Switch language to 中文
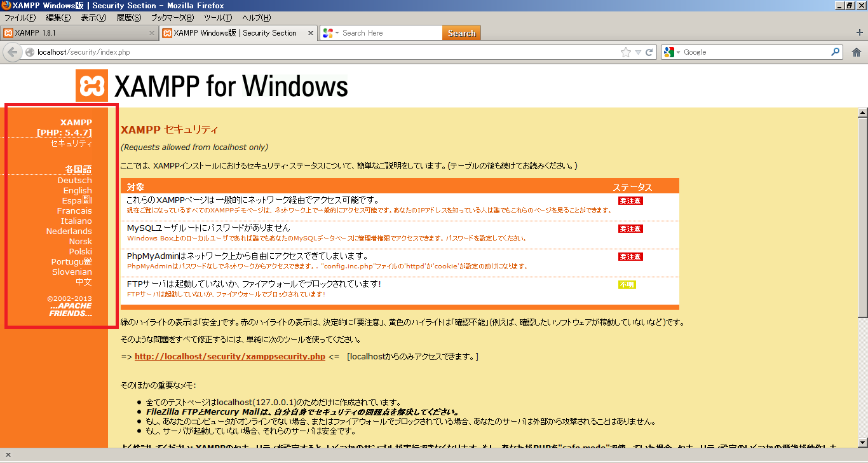This screenshot has width=868, height=463. point(84,282)
